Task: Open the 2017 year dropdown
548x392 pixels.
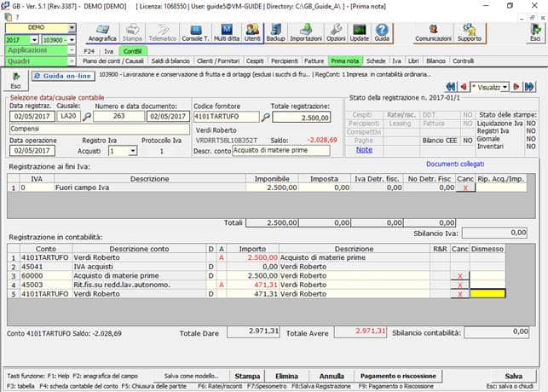Action: tap(34, 40)
